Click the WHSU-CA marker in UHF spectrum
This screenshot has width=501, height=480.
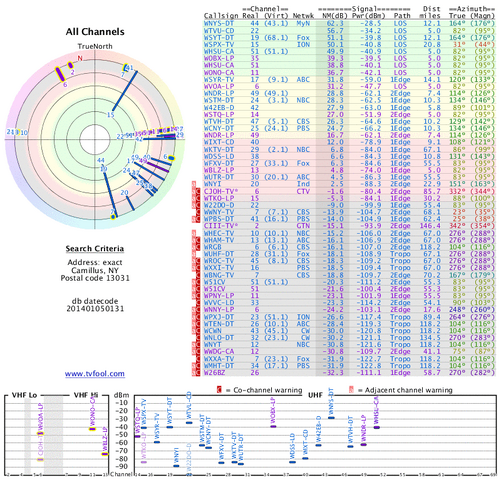tap(377, 427)
